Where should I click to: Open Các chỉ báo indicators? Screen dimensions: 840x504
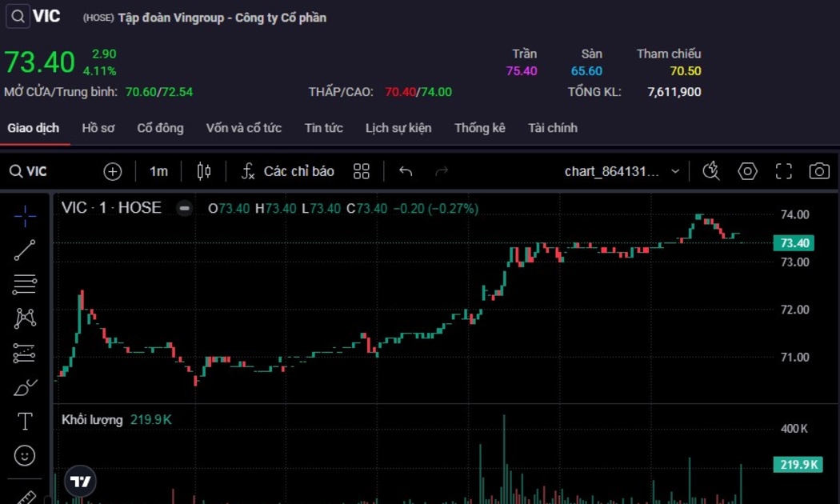click(288, 171)
